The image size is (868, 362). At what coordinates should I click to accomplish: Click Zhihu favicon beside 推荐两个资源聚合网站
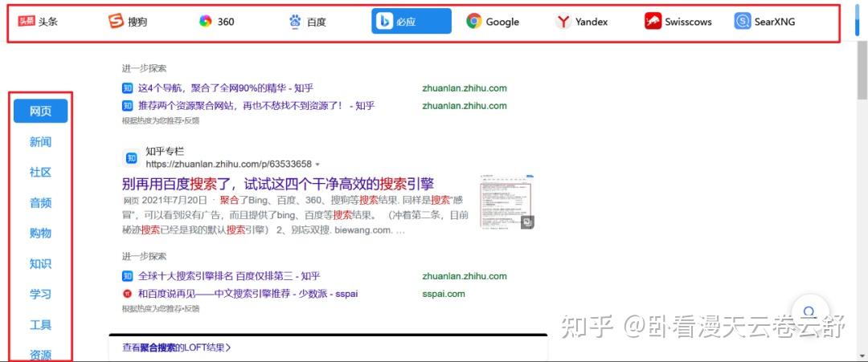[127, 106]
